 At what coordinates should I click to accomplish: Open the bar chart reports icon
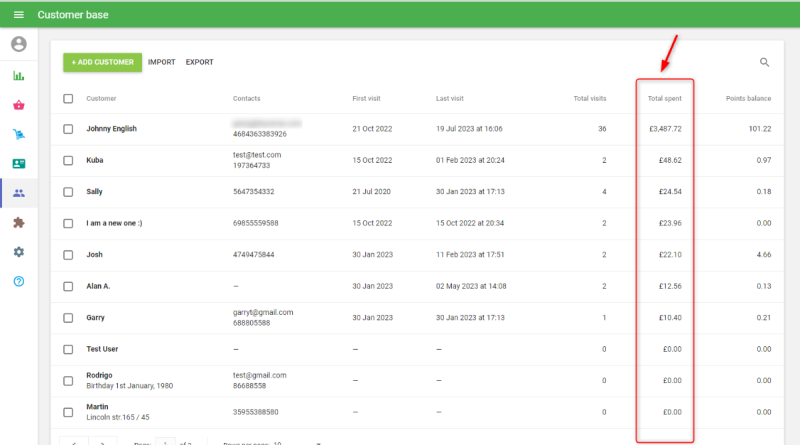18,76
